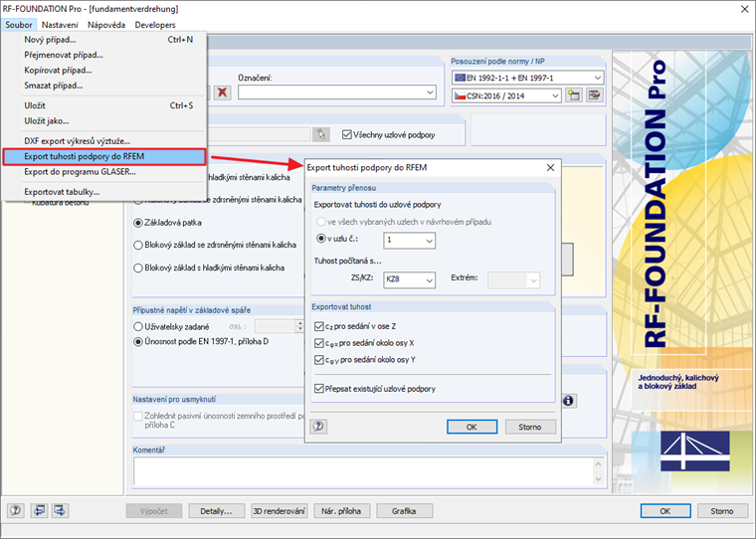
Task: Select Blokový základ se zdrsněnými stěnami kalicha
Action: (x=138, y=245)
